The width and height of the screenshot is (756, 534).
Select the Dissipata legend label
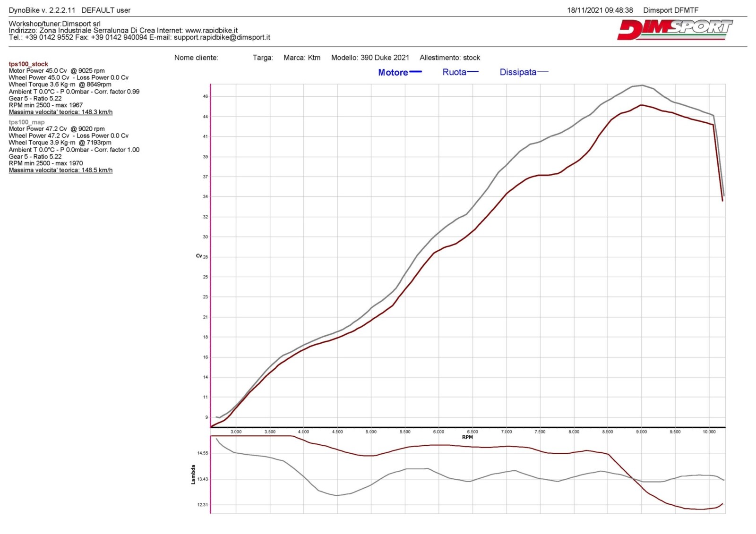coord(518,72)
